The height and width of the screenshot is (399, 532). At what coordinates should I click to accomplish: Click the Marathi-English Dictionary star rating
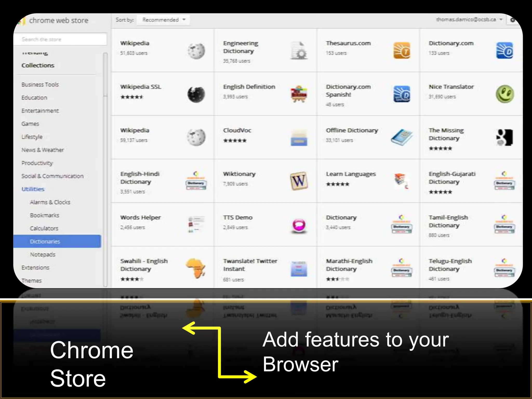point(338,279)
